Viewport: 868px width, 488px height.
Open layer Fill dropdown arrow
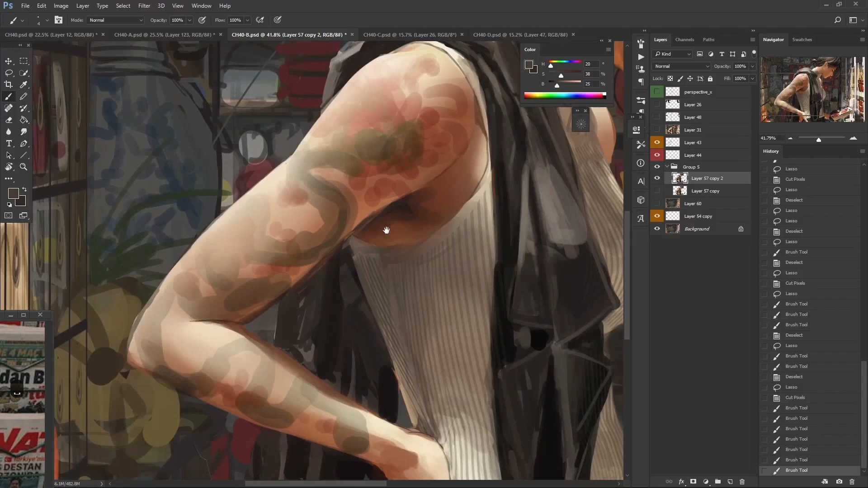752,79
